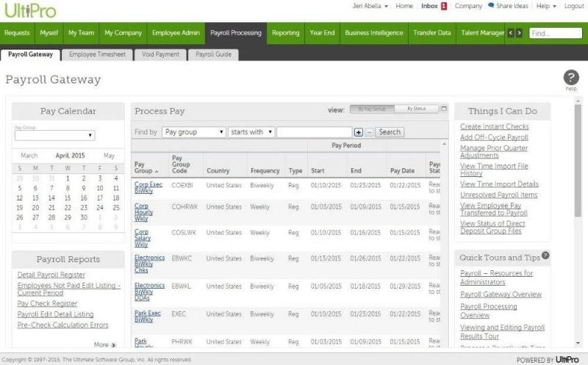Open the Pay Group calendar dropdown
The height and width of the screenshot is (365, 588).
(54, 135)
